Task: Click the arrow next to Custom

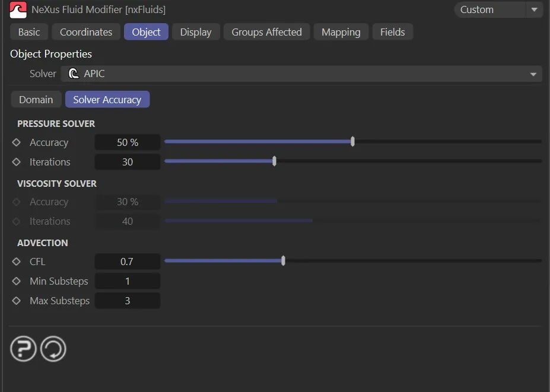Action: [534, 9]
